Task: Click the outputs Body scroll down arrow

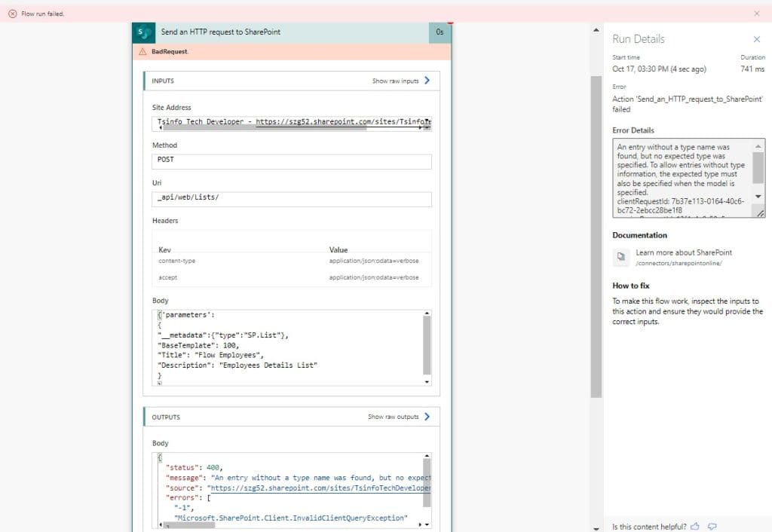Action: coord(427,524)
